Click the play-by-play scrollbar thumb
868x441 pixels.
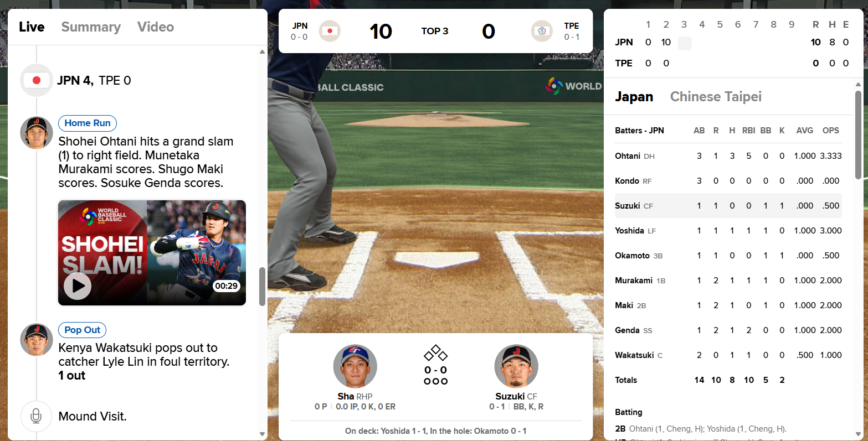click(262, 287)
